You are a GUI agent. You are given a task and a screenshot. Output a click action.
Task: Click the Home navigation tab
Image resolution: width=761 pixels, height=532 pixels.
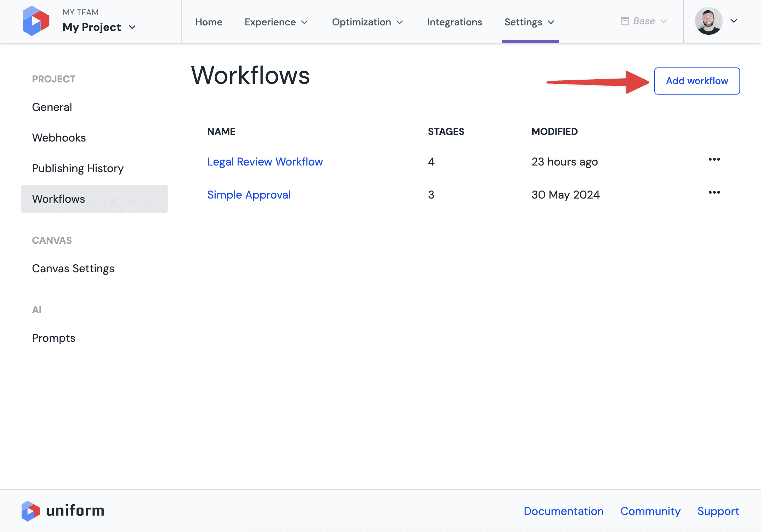[209, 22]
